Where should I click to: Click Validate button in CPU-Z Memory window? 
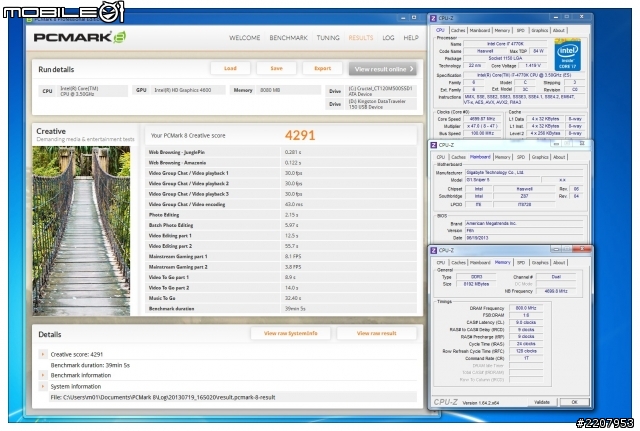pos(542,402)
